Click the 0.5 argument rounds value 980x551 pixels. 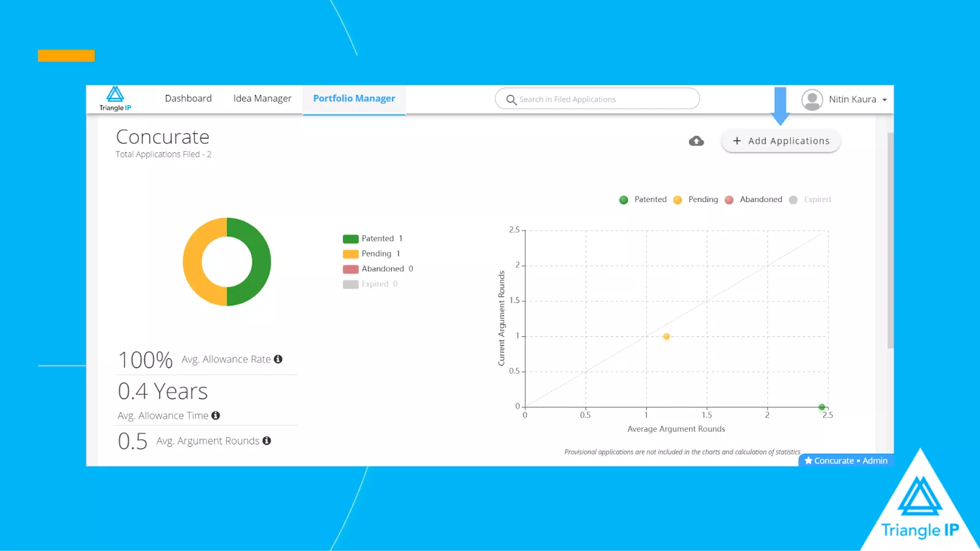(x=132, y=441)
